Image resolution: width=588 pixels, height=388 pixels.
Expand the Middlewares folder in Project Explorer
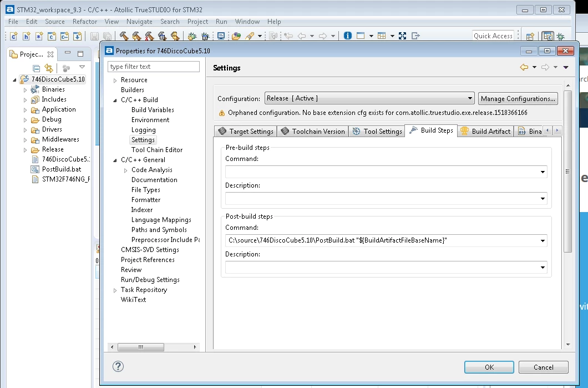click(25, 140)
